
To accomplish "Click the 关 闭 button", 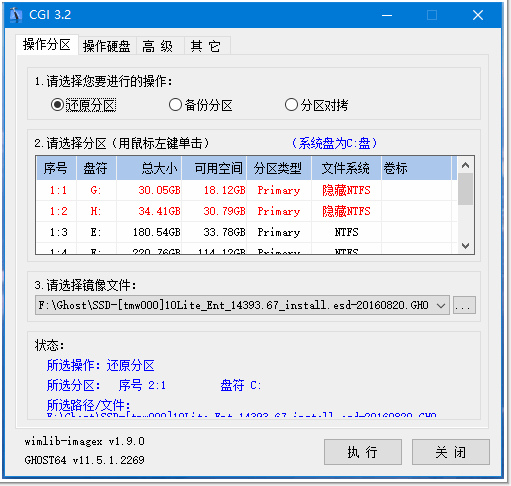I will [x=451, y=452].
